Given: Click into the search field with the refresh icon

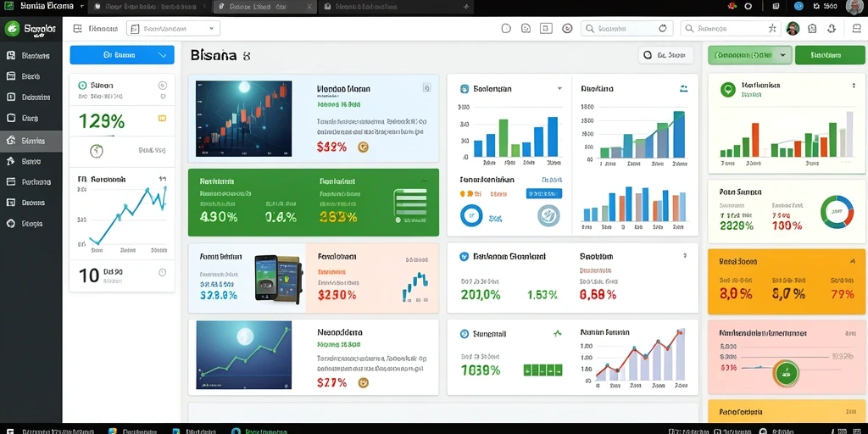Looking at the screenshot, I should tap(626, 29).
